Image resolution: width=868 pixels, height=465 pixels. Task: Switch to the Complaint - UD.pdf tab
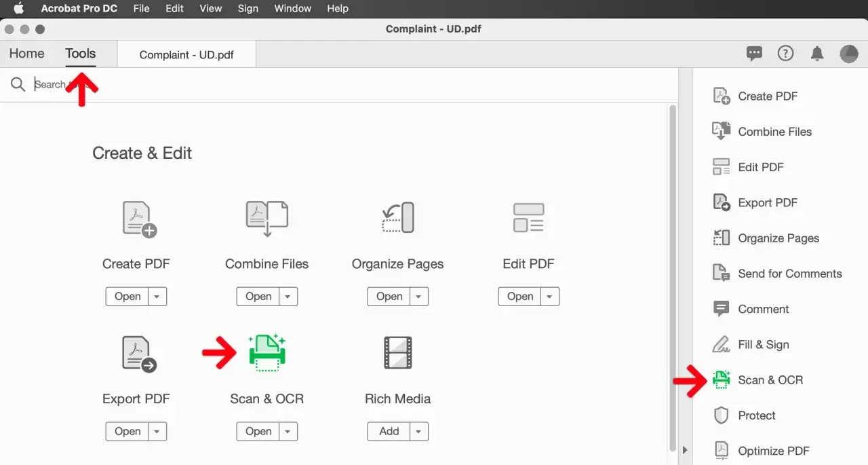click(x=186, y=54)
